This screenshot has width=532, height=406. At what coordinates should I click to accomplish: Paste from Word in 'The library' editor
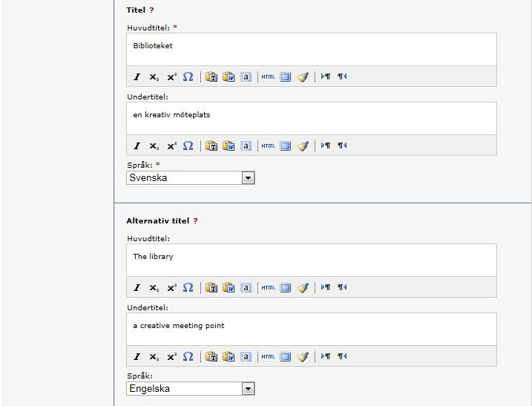[x=229, y=288]
